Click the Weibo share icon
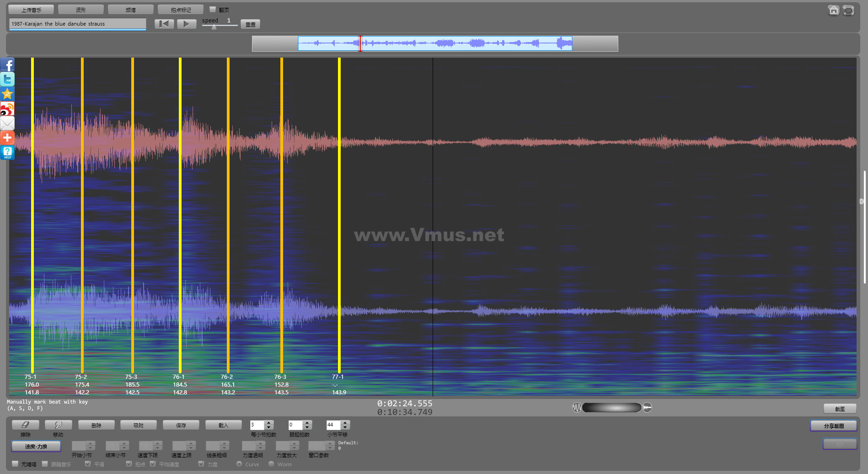Viewport: 868px width, 474px height. point(7,109)
